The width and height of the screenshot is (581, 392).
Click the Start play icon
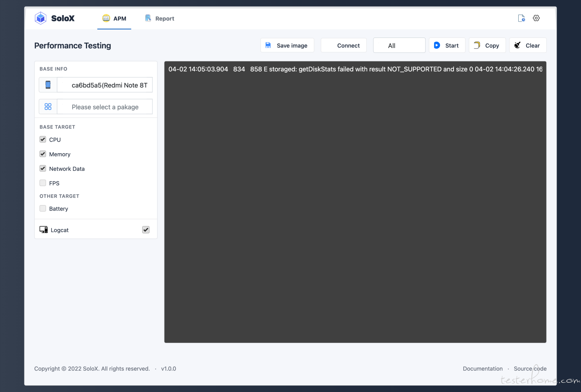tap(437, 45)
